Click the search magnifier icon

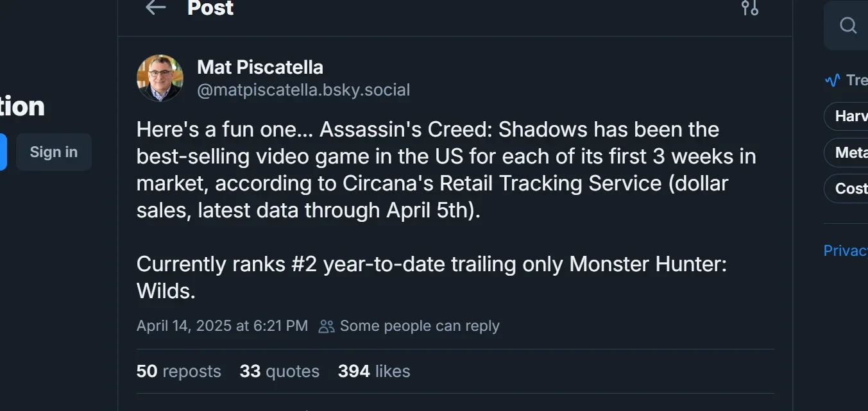tap(848, 26)
